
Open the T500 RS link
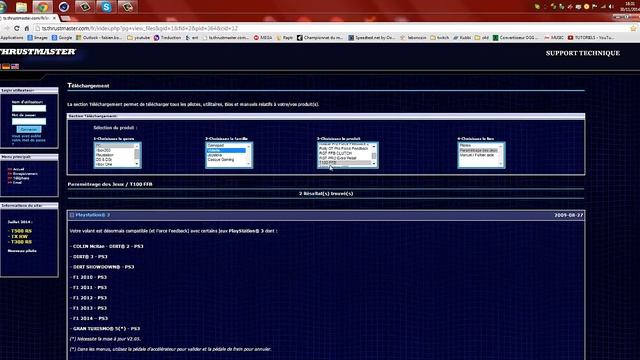coord(21,231)
